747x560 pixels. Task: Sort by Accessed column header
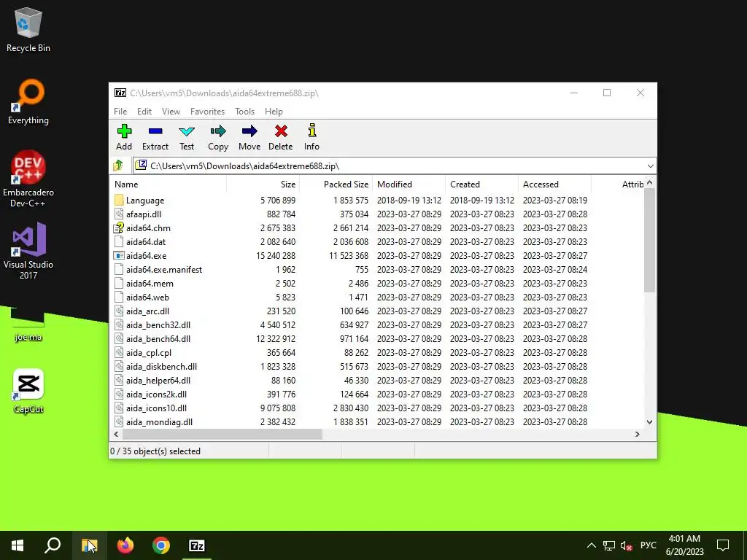click(554, 184)
